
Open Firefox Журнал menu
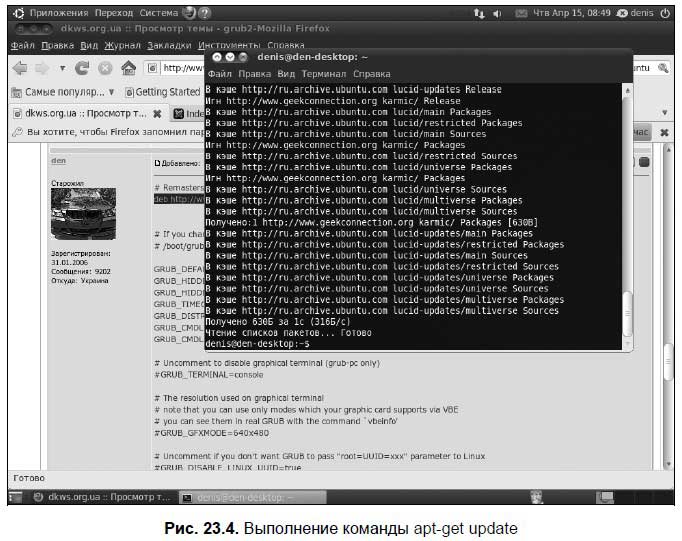click(122, 45)
